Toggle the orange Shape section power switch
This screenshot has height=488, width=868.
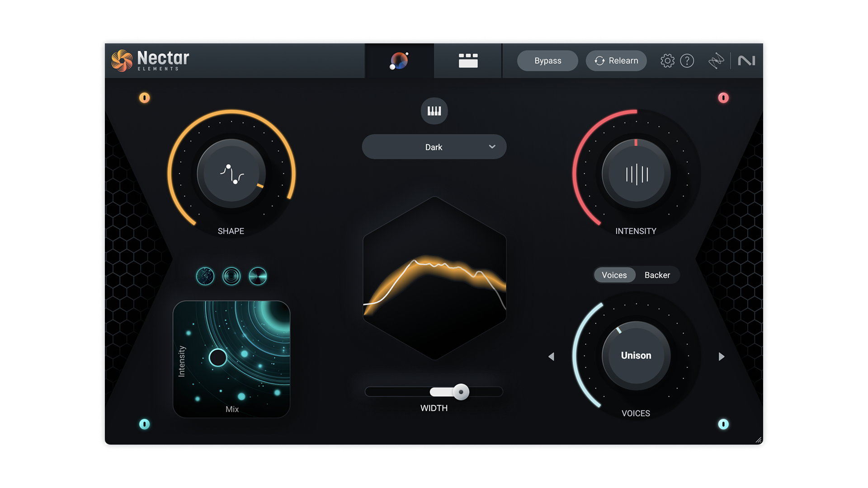point(145,99)
